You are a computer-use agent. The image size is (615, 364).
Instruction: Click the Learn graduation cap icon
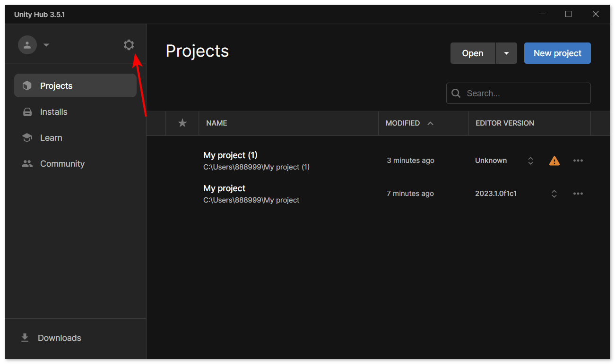click(27, 138)
